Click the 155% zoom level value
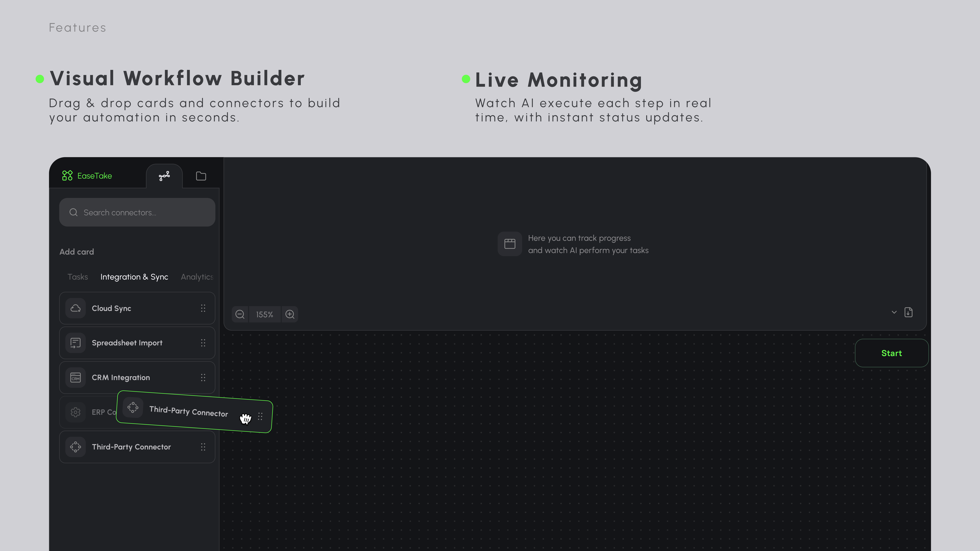The height and width of the screenshot is (551, 980). (x=264, y=315)
